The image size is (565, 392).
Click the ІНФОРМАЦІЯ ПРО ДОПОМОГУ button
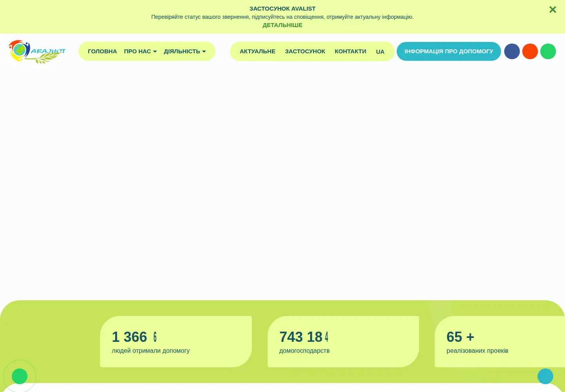coord(449,51)
